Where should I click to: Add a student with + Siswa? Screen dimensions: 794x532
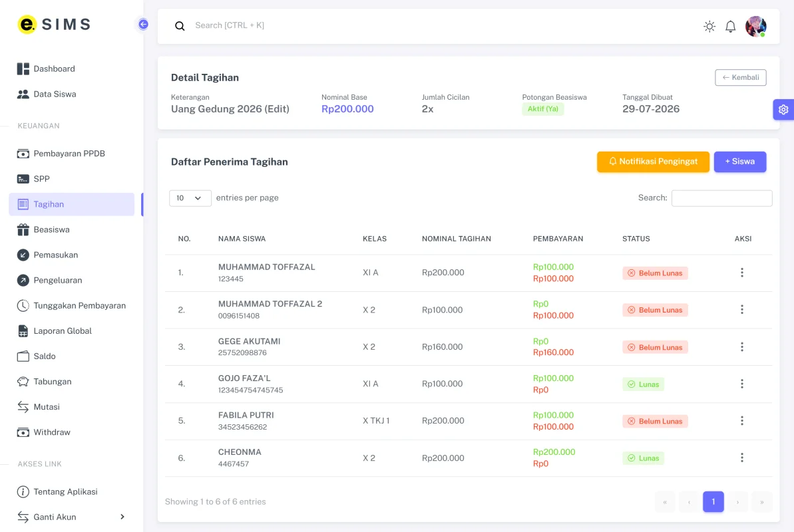tap(740, 162)
